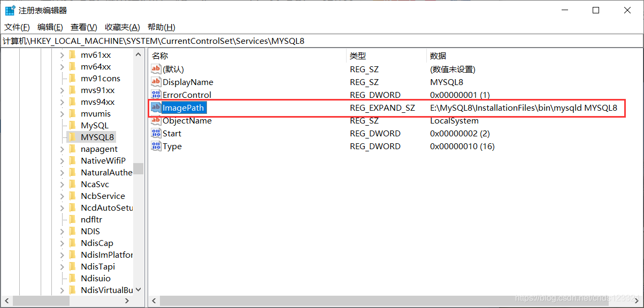Click the folder icon of NcaSvc
Screen dimensions: 644x308
73,184
